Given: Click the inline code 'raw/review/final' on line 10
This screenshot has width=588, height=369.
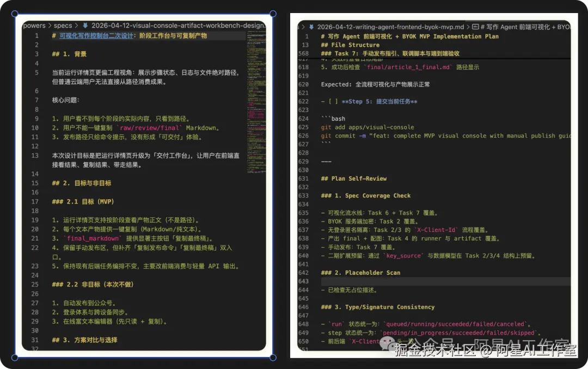Looking at the screenshot, I should click(x=149, y=128).
